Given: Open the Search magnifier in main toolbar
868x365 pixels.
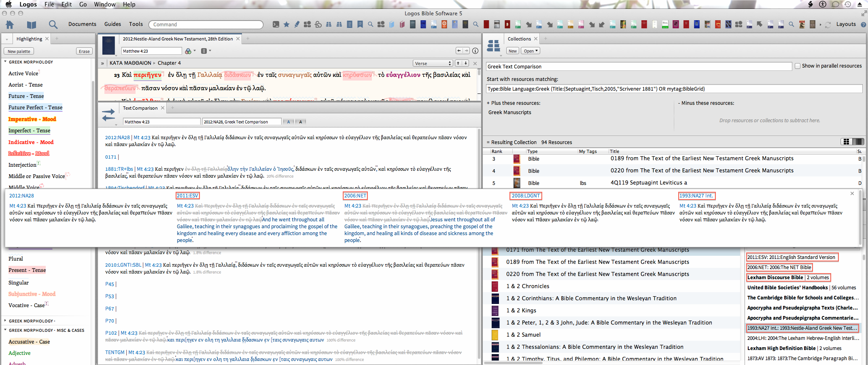Looking at the screenshot, I should click(53, 24).
